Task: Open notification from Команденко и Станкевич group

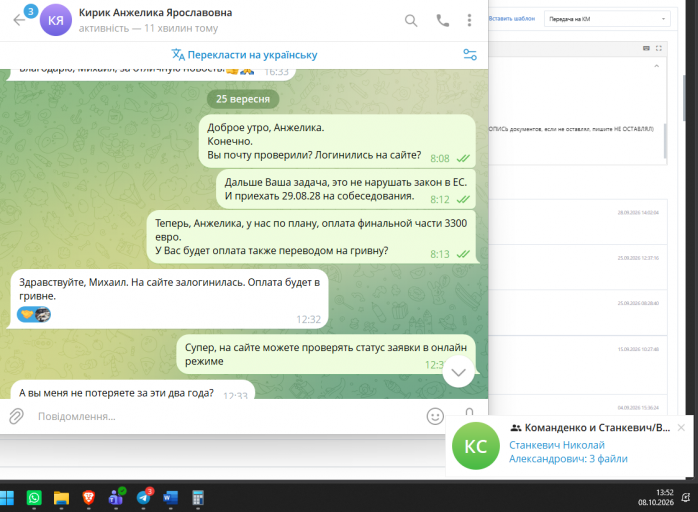Action: 569,447
